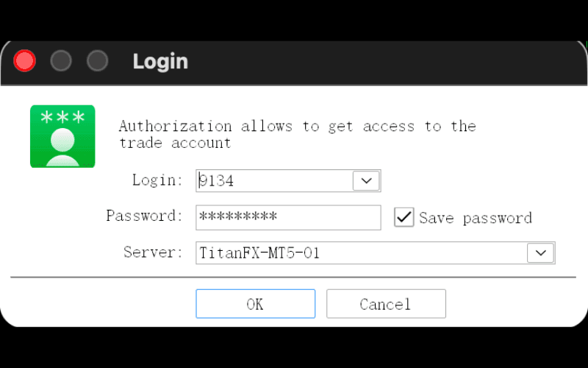Close the Login dialog with red button
Viewport: 588px width, 368px height.
point(25,60)
